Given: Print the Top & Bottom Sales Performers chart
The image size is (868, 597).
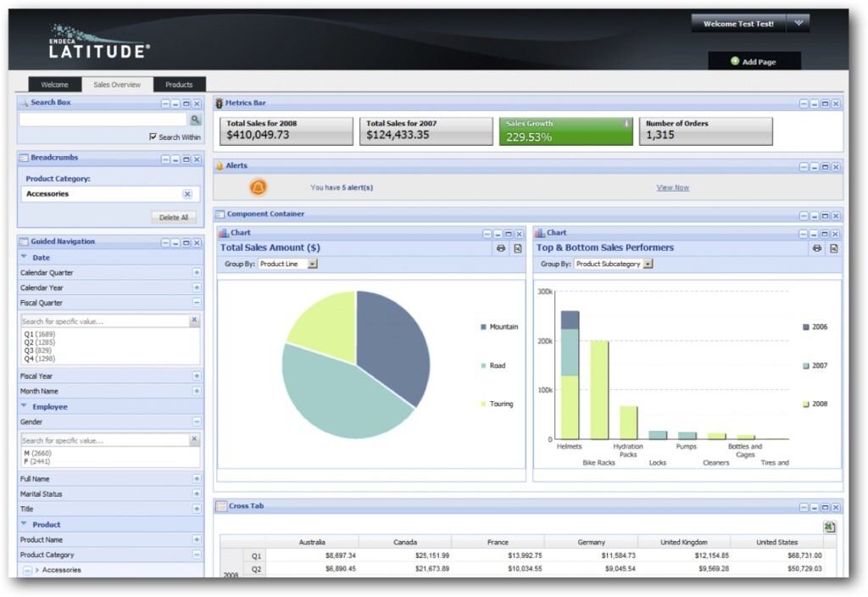Looking at the screenshot, I should point(816,248).
